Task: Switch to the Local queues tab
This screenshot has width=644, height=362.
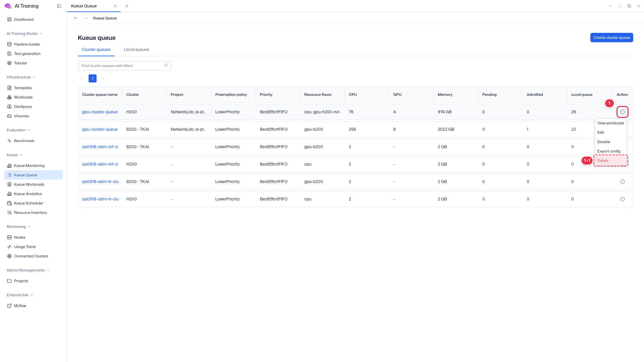Action: (137, 50)
